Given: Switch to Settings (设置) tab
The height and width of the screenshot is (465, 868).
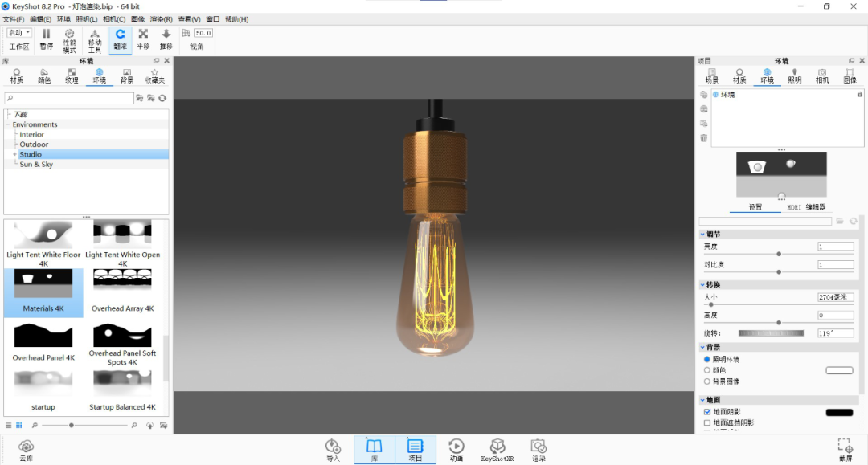Looking at the screenshot, I should coord(755,207).
